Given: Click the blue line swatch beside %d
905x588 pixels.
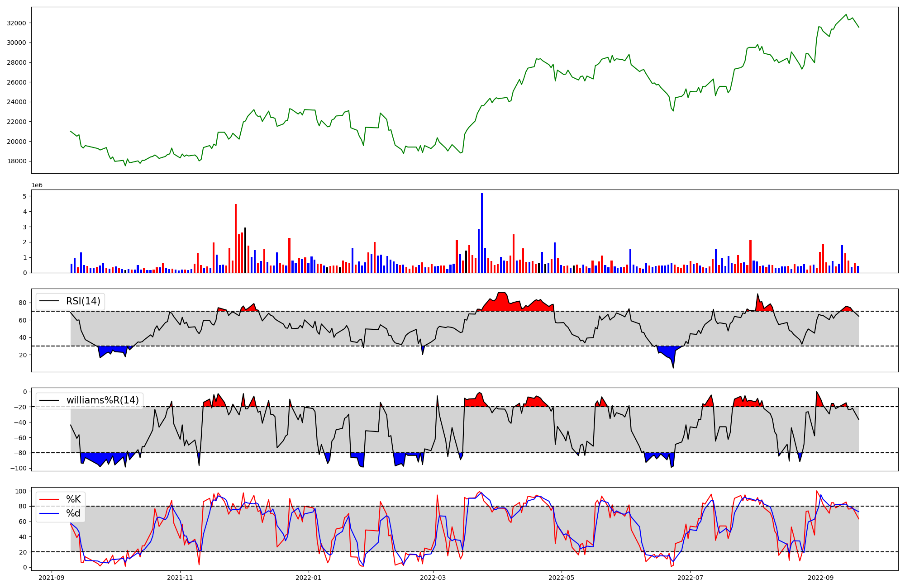Looking at the screenshot, I should (x=50, y=513).
